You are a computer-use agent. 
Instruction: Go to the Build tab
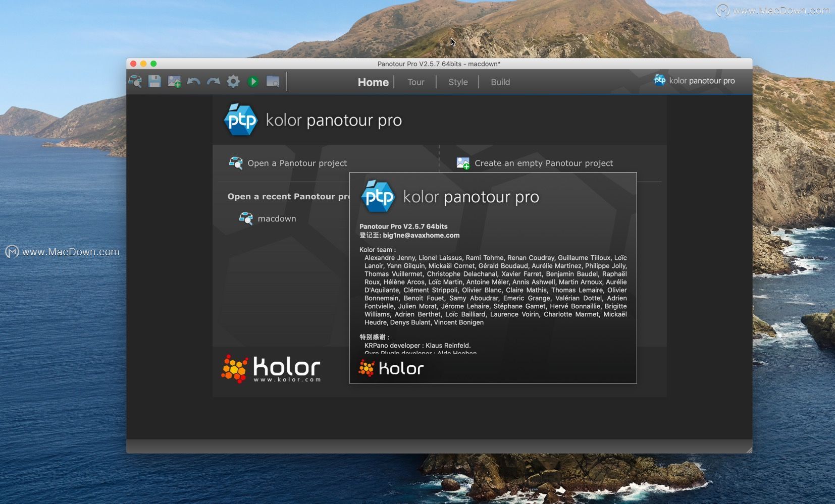coord(500,82)
